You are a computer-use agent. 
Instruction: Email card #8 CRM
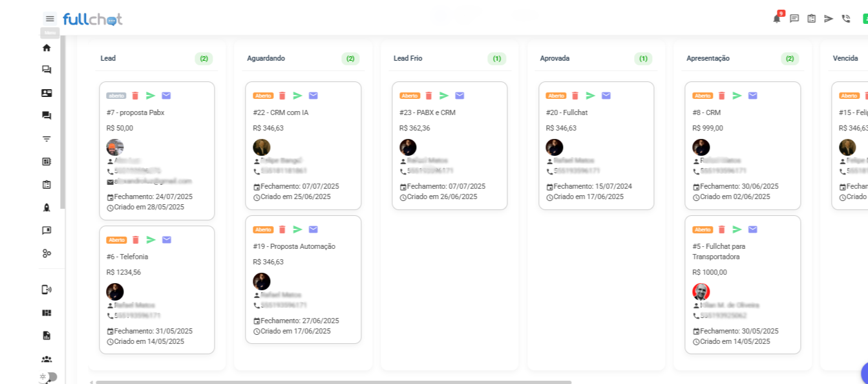[x=753, y=96]
